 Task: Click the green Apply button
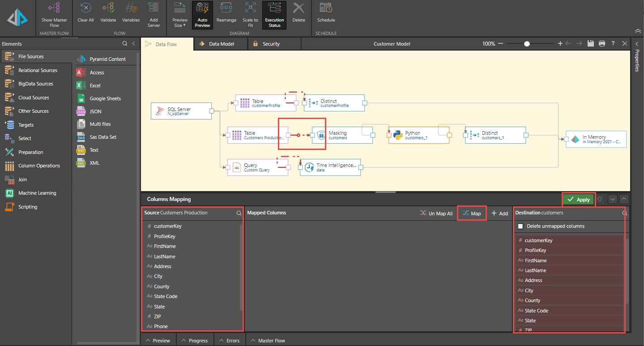point(578,200)
